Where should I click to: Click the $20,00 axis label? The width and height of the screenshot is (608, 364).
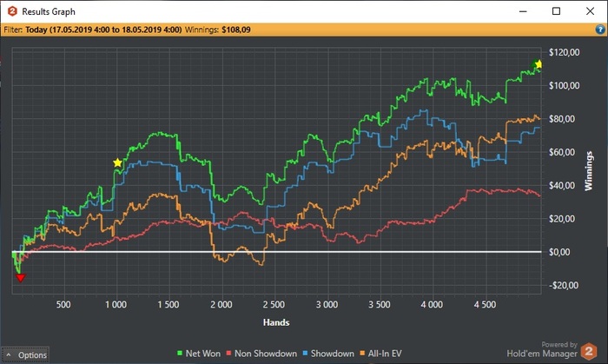point(562,219)
